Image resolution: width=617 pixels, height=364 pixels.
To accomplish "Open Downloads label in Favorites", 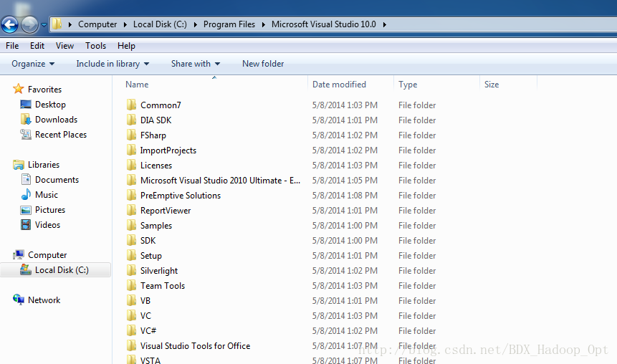I will pos(57,119).
